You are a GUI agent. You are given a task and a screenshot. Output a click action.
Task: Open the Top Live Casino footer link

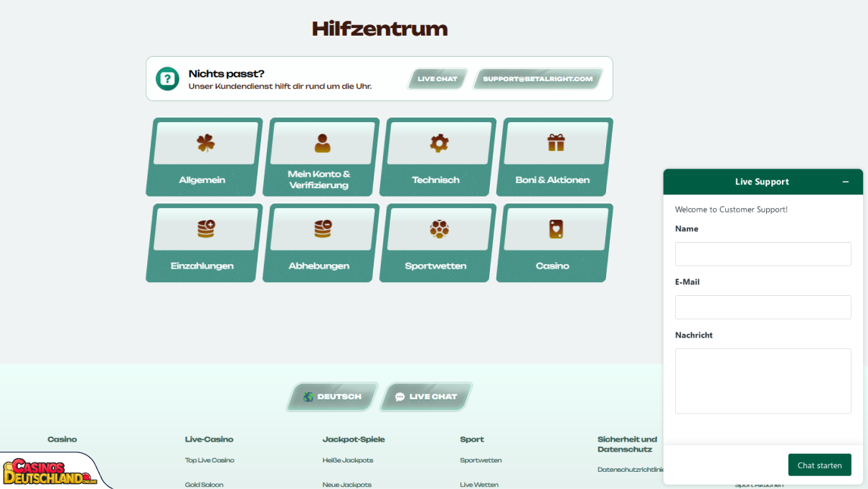click(209, 460)
